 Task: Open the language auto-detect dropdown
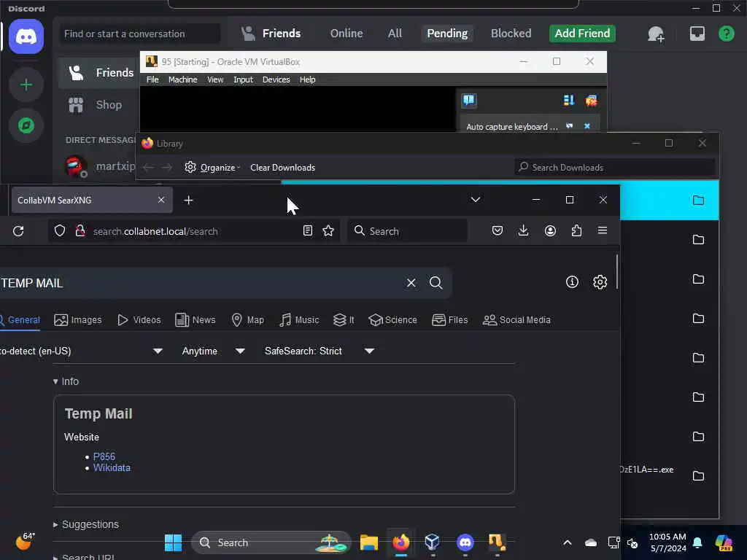click(x=82, y=351)
